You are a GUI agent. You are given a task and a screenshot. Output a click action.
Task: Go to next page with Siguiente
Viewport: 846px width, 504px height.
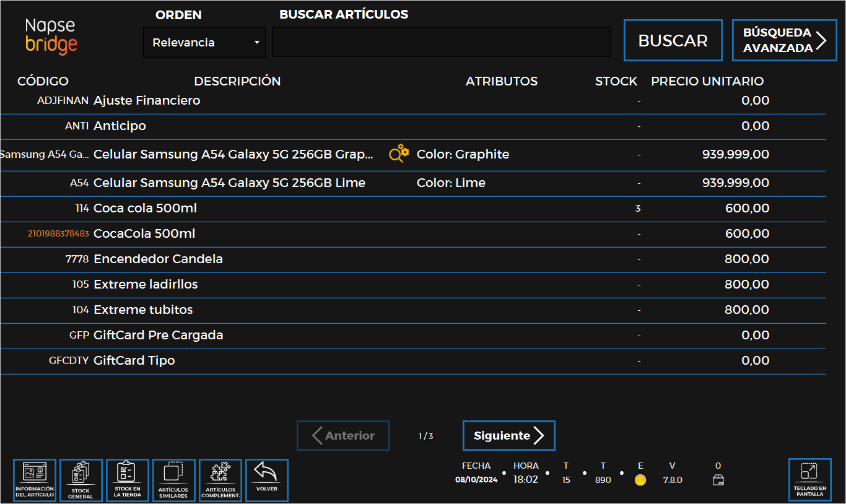[509, 436]
